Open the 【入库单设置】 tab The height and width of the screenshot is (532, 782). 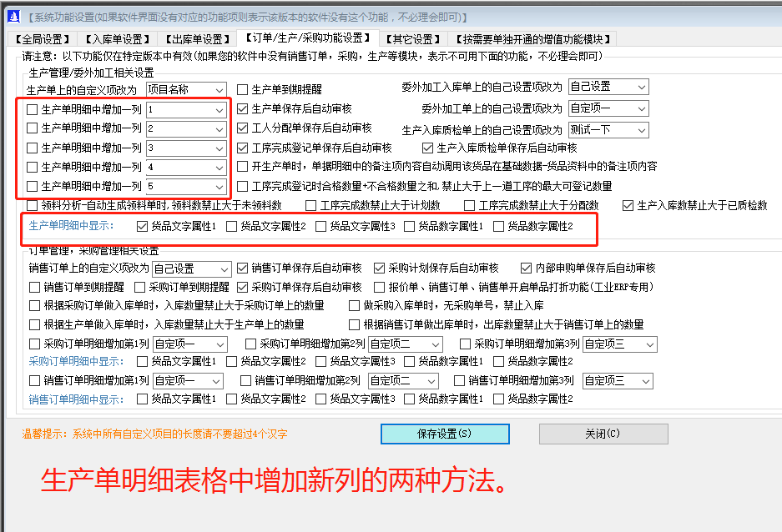coord(114,38)
